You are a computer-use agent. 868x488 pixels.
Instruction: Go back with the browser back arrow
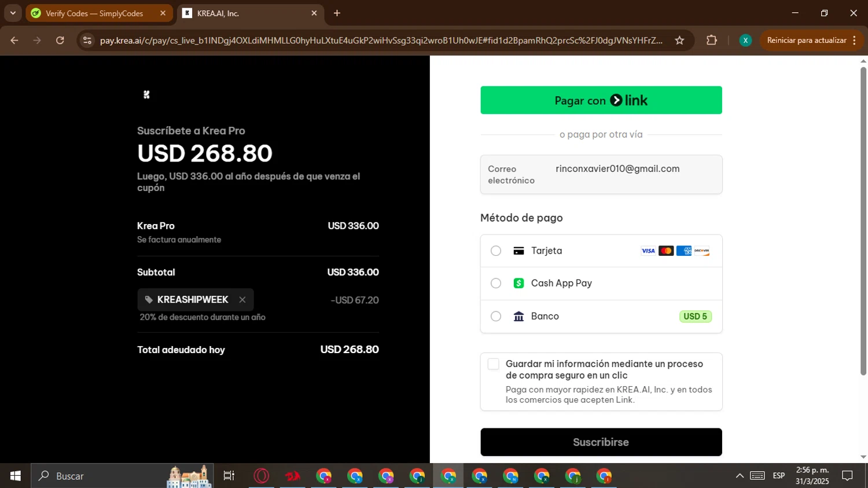tap(14, 40)
